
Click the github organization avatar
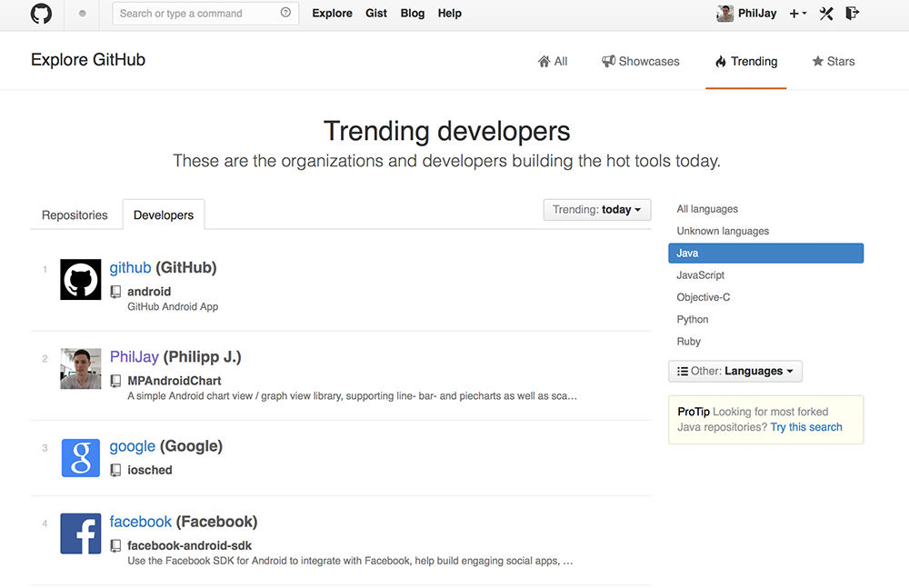(81, 279)
